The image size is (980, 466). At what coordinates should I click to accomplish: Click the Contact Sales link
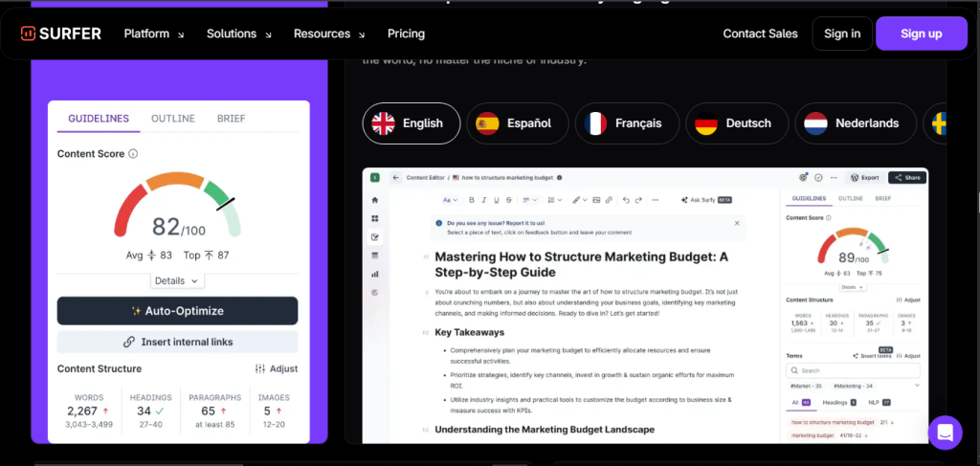pyautogui.click(x=760, y=33)
